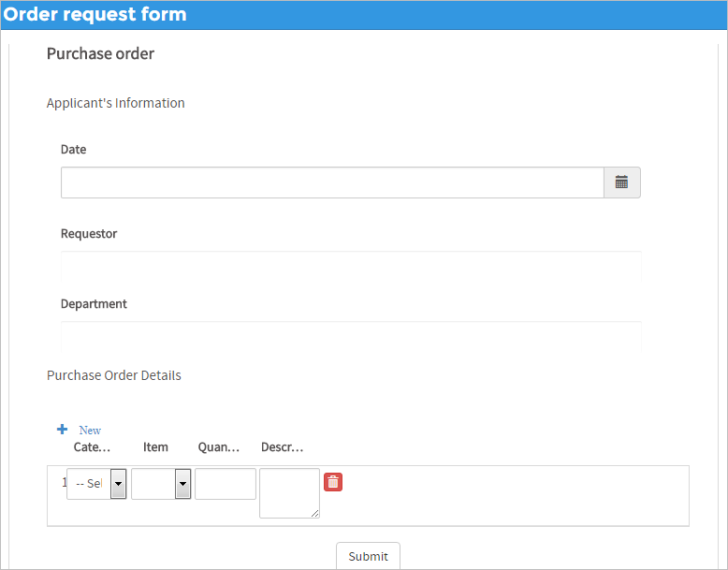Expand the Item dropdown in row 1
This screenshot has height=570, width=728.
click(x=182, y=484)
